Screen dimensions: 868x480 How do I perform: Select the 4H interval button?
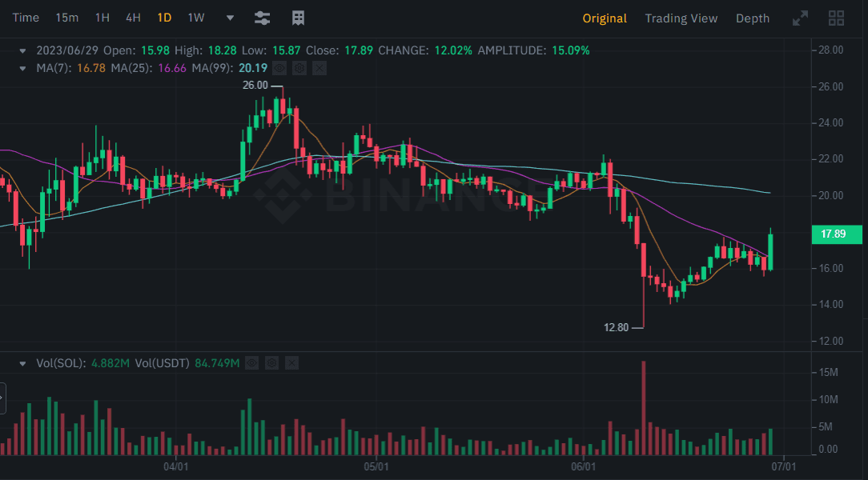133,18
